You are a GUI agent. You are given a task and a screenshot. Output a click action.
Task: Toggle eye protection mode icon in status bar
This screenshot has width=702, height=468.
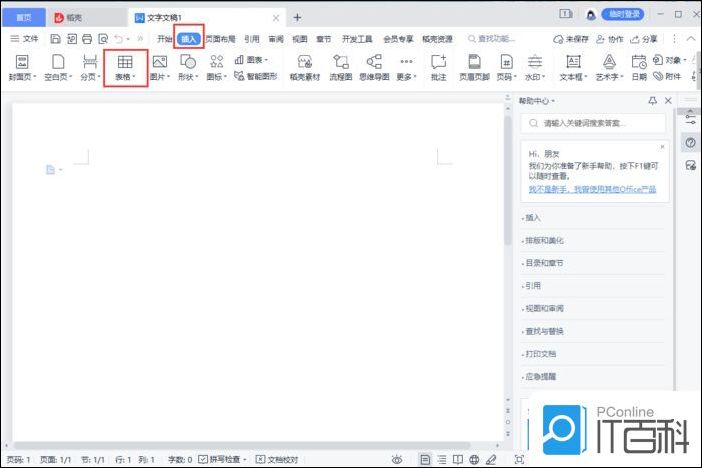coord(397,459)
